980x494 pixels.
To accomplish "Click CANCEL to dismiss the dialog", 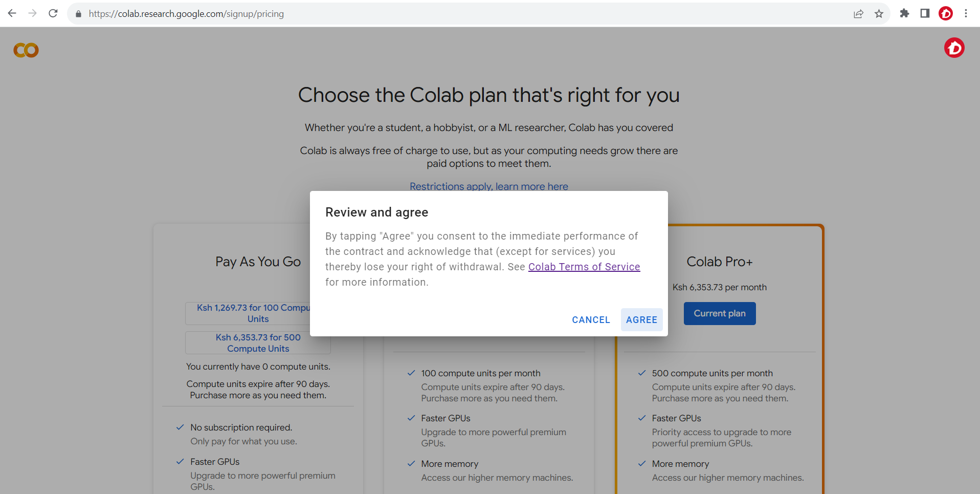I will click(x=591, y=319).
